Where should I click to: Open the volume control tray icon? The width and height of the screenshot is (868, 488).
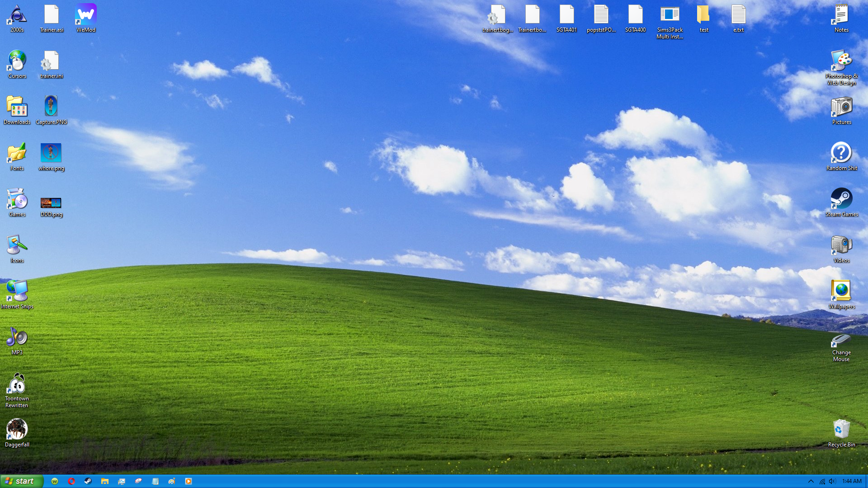tap(832, 481)
